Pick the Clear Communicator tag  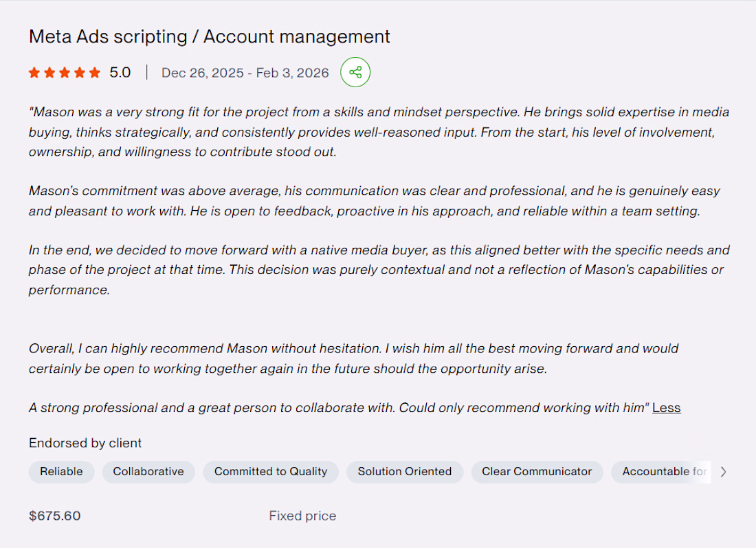[537, 472]
